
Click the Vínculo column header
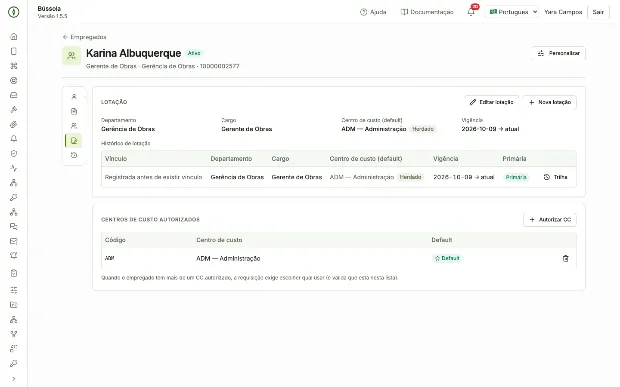point(116,159)
